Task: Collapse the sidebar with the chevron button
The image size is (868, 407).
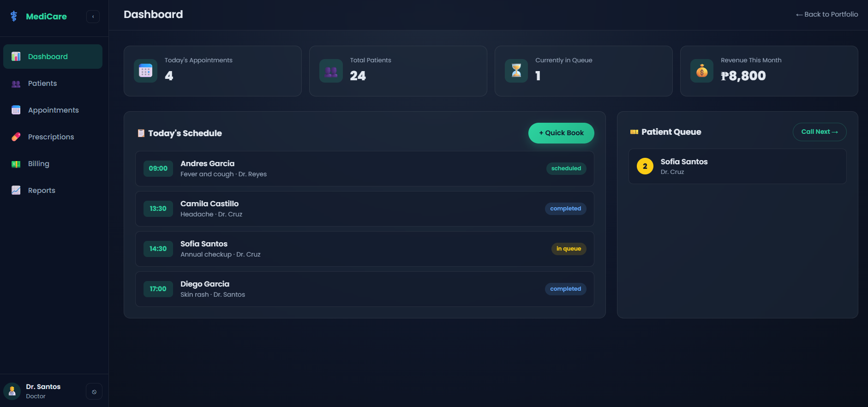Action: pyautogui.click(x=93, y=17)
